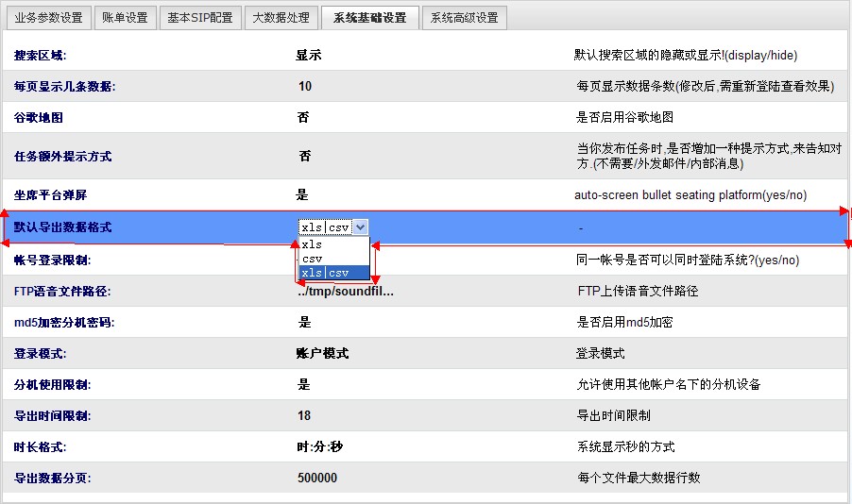The image size is (852, 504).
Task: Edit the 每页显示几条数据 value 10
Action: (x=304, y=87)
